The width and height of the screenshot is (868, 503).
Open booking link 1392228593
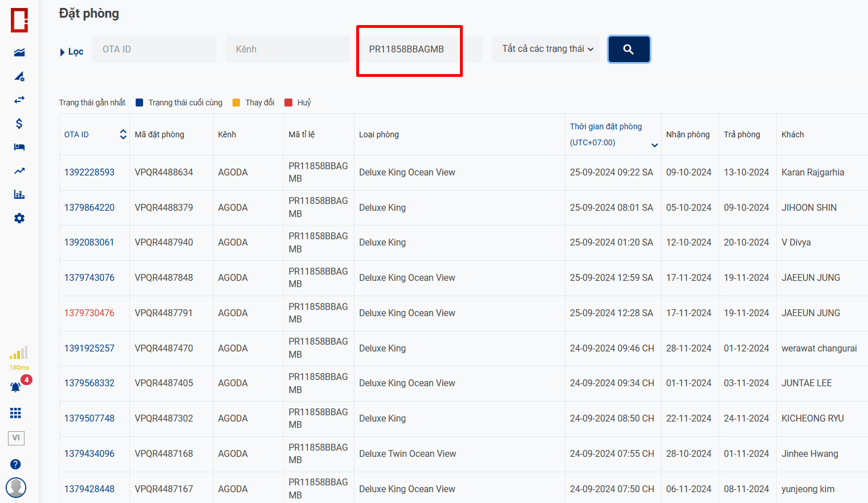click(89, 172)
